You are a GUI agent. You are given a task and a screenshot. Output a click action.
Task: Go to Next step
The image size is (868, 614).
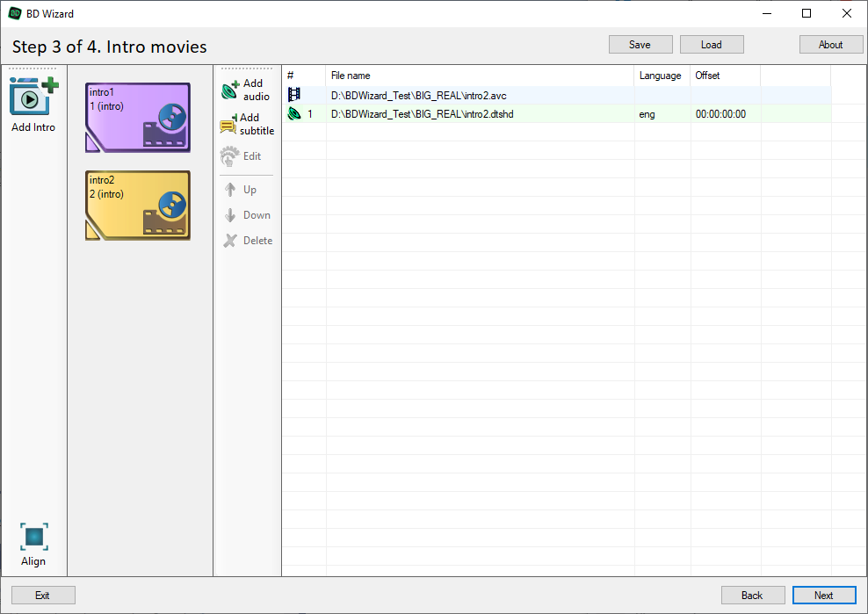[x=823, y=595]
